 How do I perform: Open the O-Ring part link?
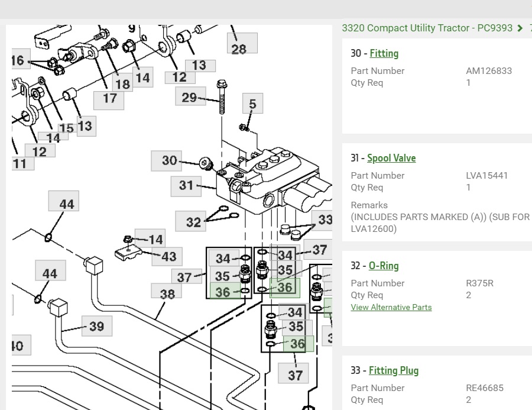click(x=384, y=266)
